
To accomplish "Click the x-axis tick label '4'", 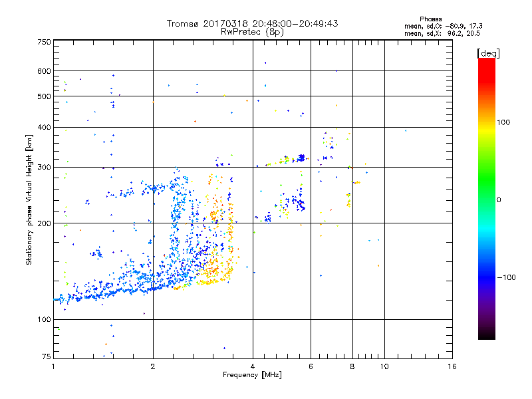I will (x=253, y=366).
